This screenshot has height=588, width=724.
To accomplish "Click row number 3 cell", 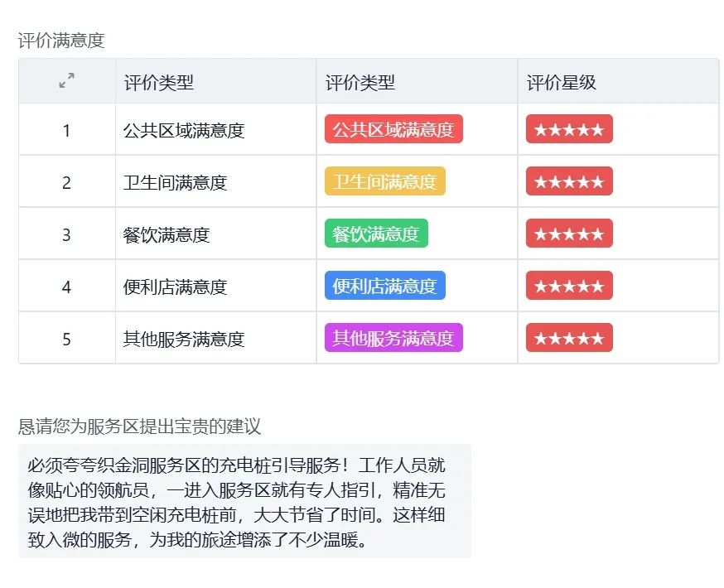I will [x=67, y=234].
